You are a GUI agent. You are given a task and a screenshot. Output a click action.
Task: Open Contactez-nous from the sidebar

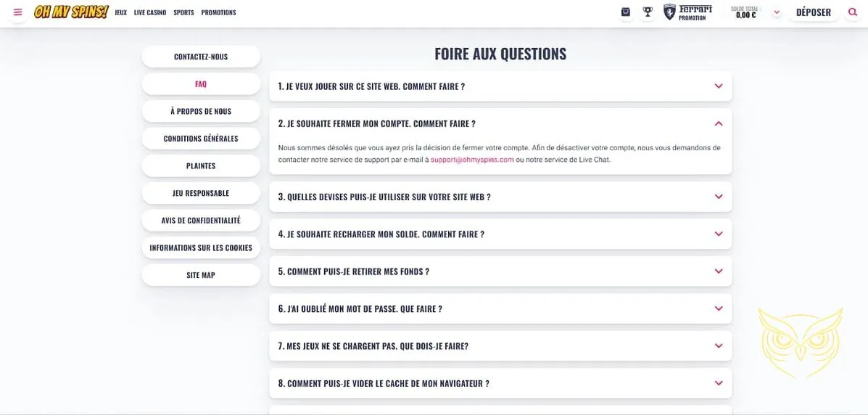click(201, 57)
